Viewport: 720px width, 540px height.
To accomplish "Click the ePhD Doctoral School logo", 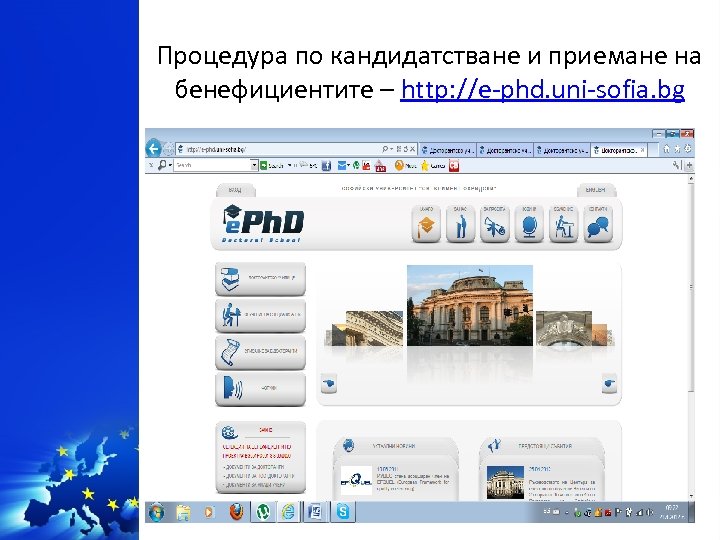I will pyautogui.click(x=263, y=224).
